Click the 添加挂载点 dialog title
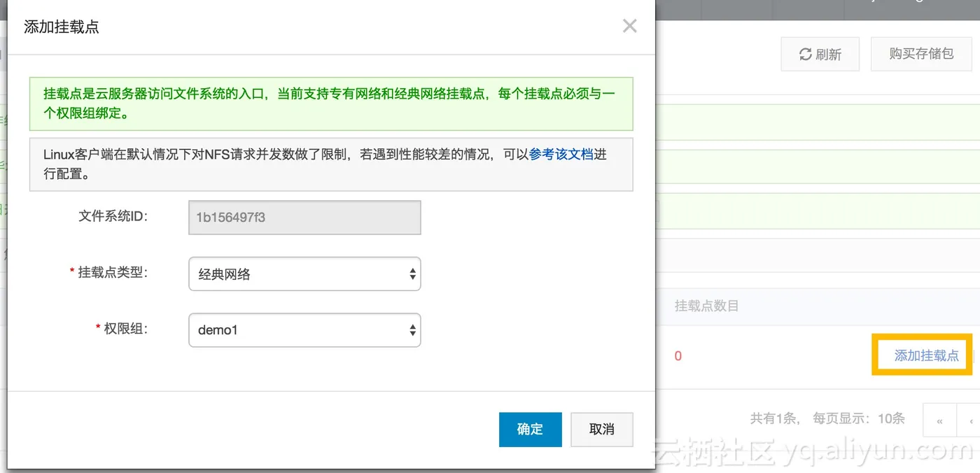The width and height of the screenshot is (980, 473). click(62, 27)
